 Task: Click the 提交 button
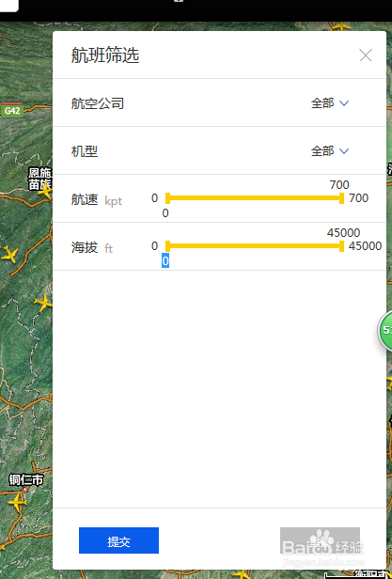[x=118, y=540]
